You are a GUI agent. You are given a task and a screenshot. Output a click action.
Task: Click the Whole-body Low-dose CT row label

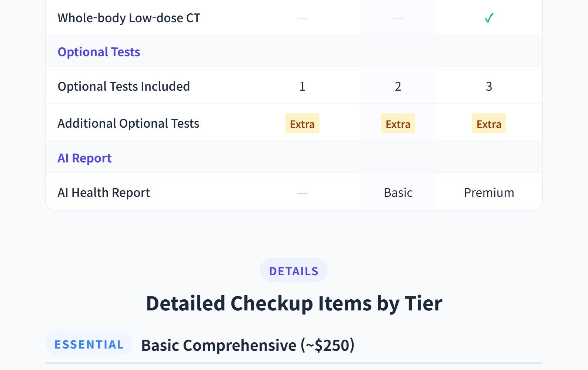[129, 18]
